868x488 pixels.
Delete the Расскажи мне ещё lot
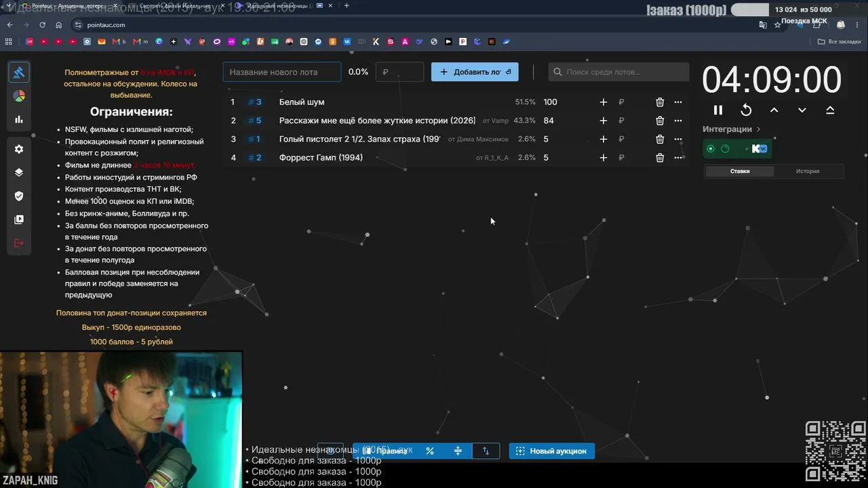pos(660,121)
